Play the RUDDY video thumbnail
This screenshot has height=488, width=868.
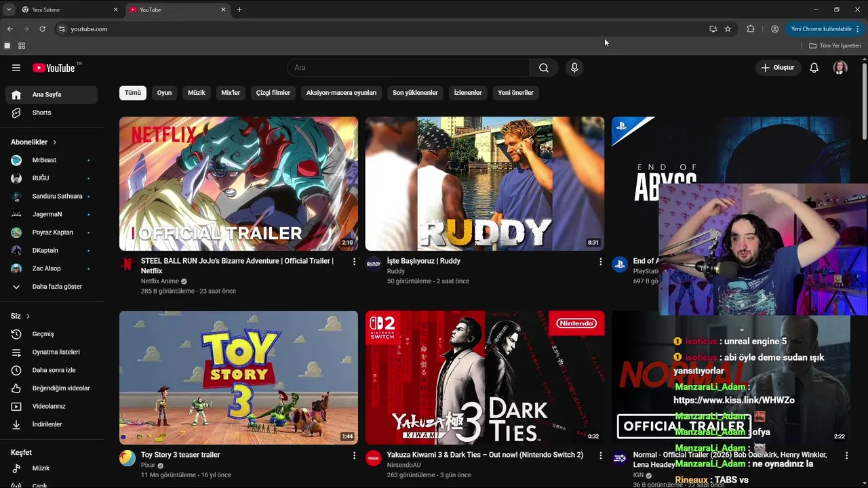(485, 184)
